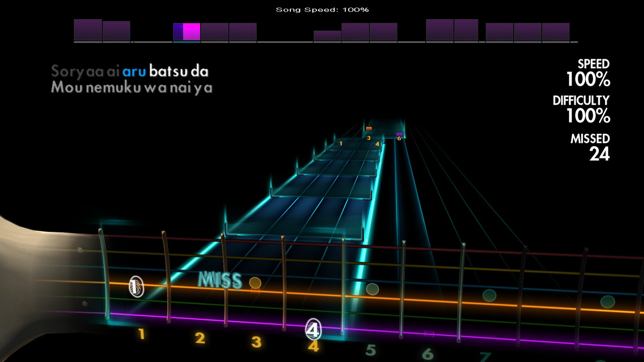Click the circled 4 note on purple string

(x=313, y=329)
